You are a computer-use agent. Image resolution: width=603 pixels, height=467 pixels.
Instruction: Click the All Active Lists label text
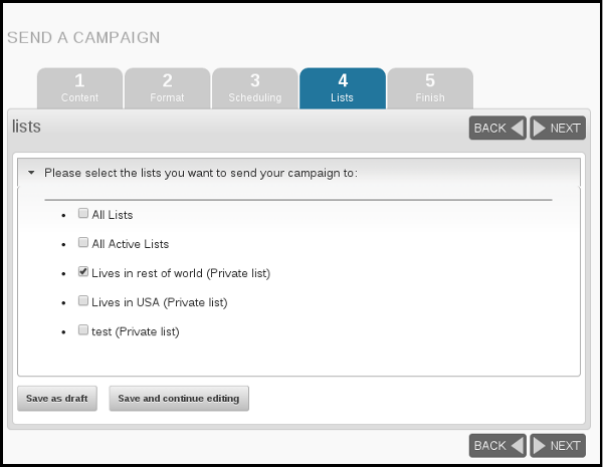(130, 244)
